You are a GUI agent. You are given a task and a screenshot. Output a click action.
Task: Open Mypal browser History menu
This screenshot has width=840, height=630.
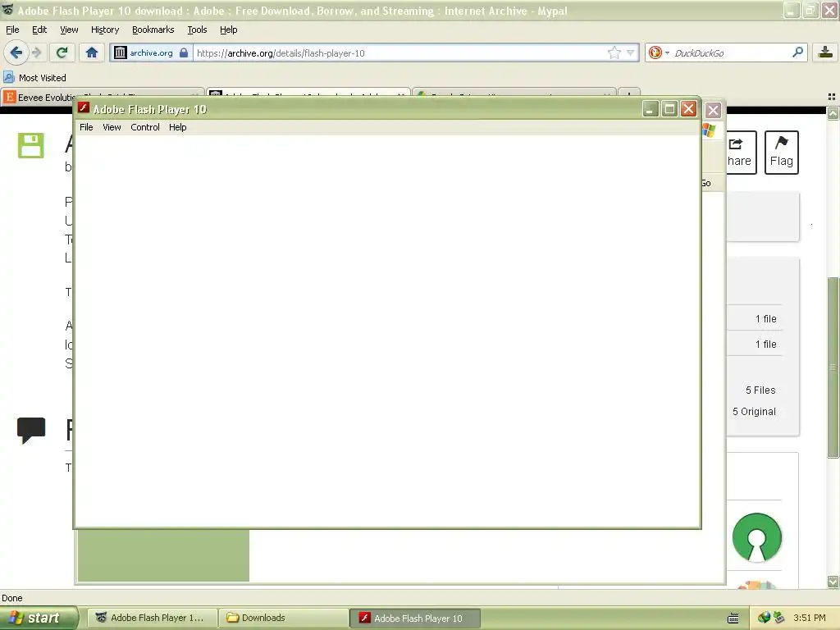[105, 30]
